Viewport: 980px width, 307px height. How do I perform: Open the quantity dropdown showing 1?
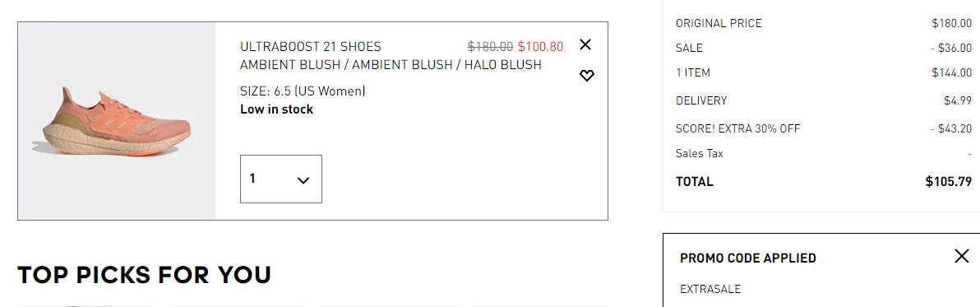[280, 179]
